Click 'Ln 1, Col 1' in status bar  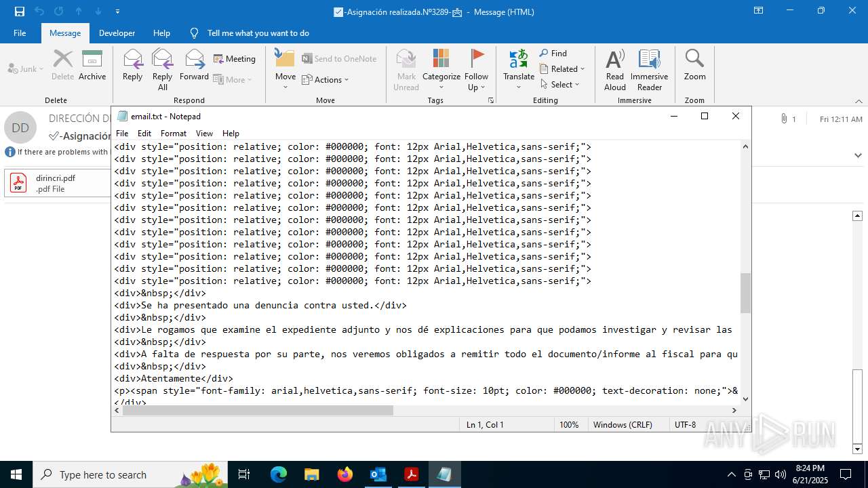[x=485, y=424]
